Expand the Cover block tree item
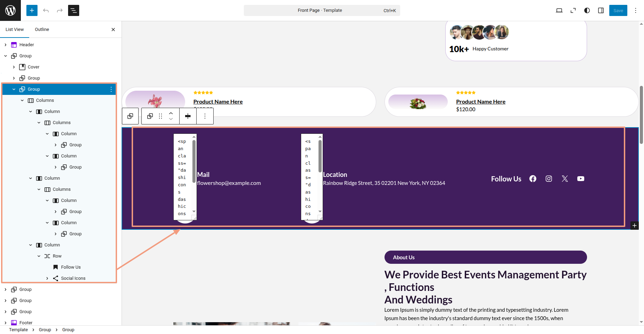644x334 pixels. coord(14,67)
